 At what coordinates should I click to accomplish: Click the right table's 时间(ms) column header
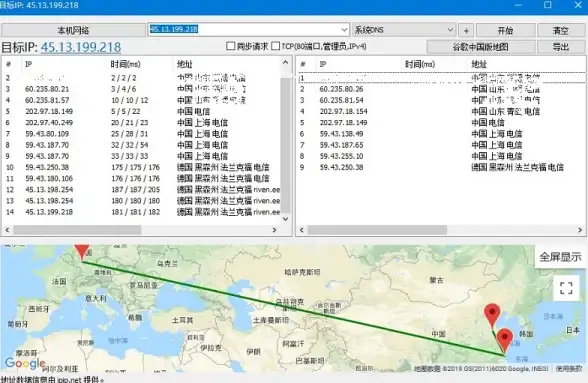(x=420, y=64)
